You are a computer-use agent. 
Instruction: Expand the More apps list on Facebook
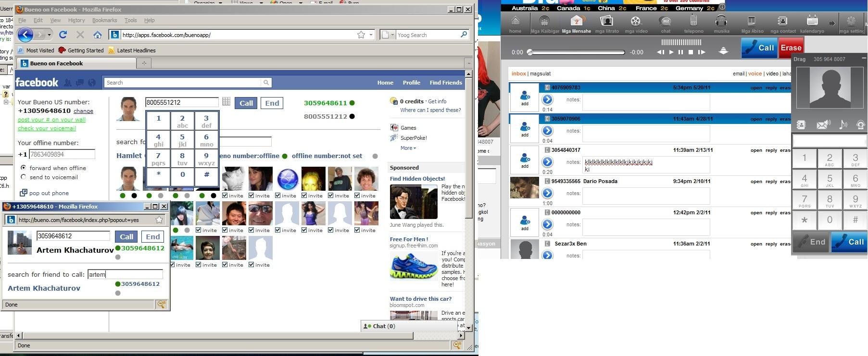[x=408, y=148]
